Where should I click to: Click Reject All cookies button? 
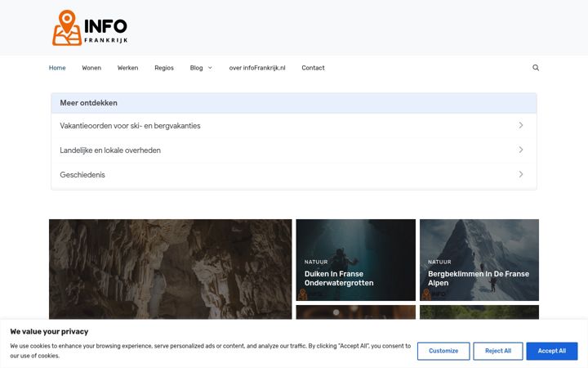point(498,351)
